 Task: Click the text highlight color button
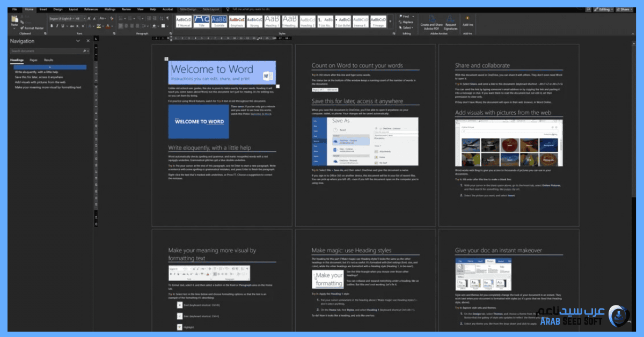point(99,26)
